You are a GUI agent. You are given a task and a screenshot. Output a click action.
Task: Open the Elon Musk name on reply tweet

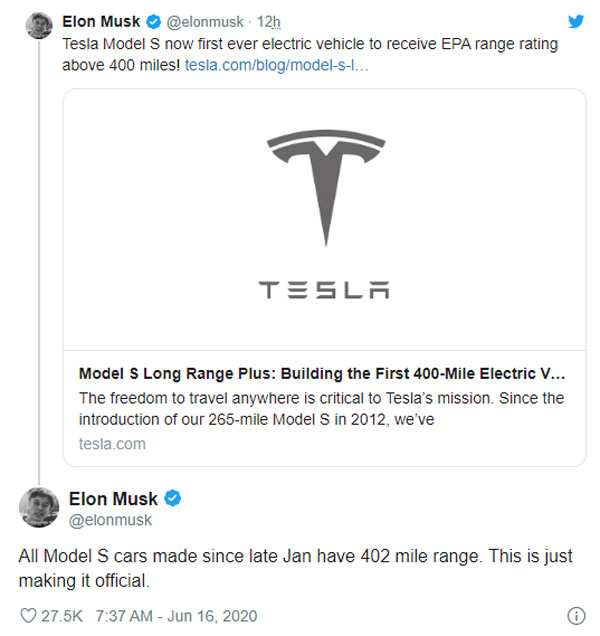(113, 498)
